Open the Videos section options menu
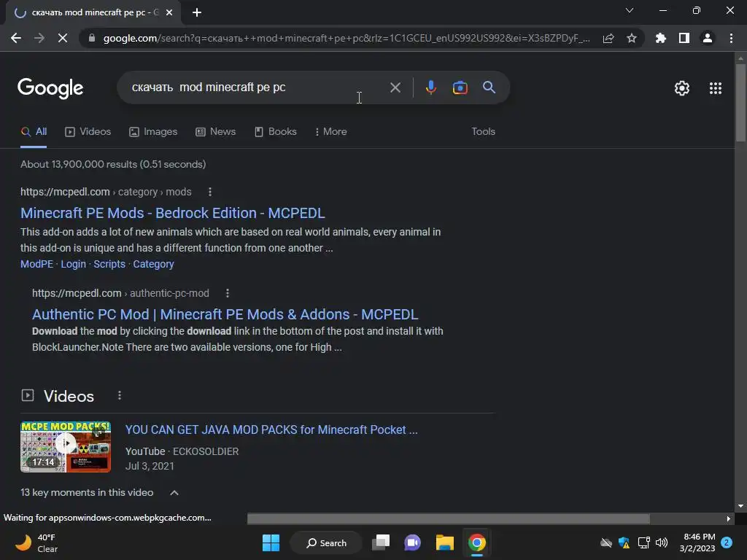 click(x=120, y=396)
